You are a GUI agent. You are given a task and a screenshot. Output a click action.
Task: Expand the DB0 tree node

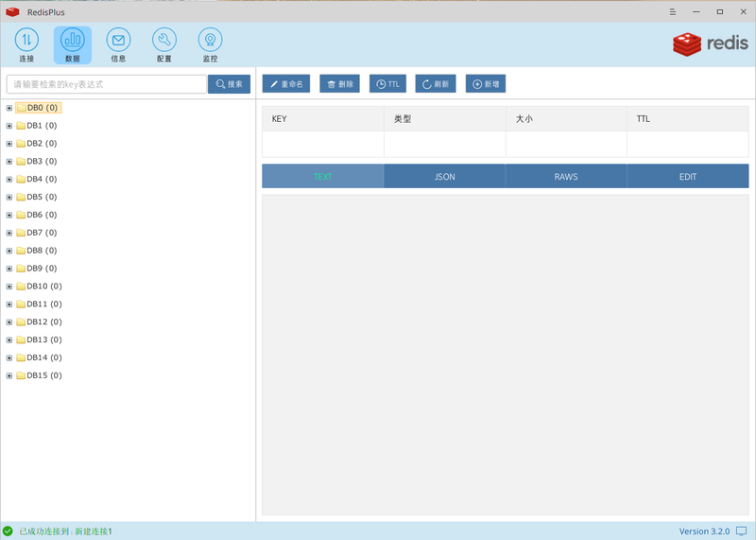(9, 108)
